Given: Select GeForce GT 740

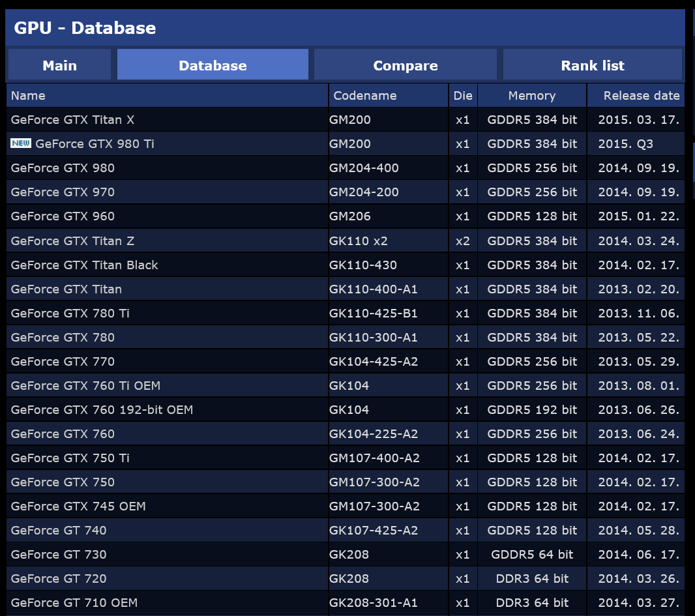Looking at the screenshot, I should (x=59, y=531).
